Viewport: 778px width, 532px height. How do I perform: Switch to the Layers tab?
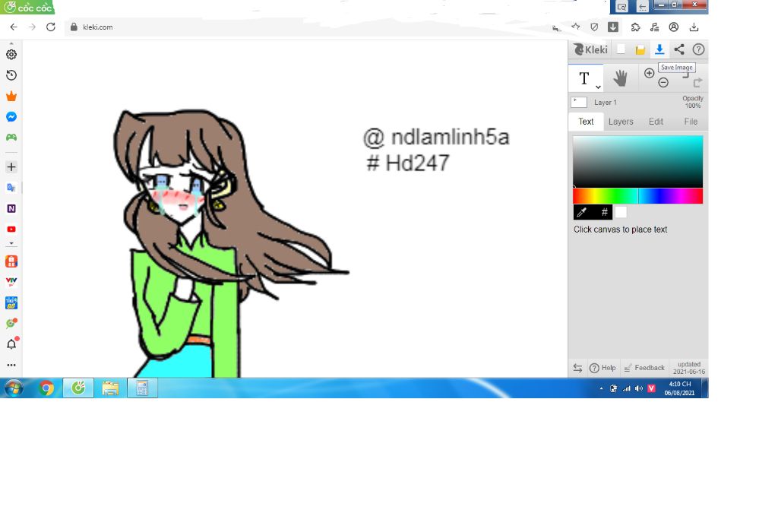(621, 122)
